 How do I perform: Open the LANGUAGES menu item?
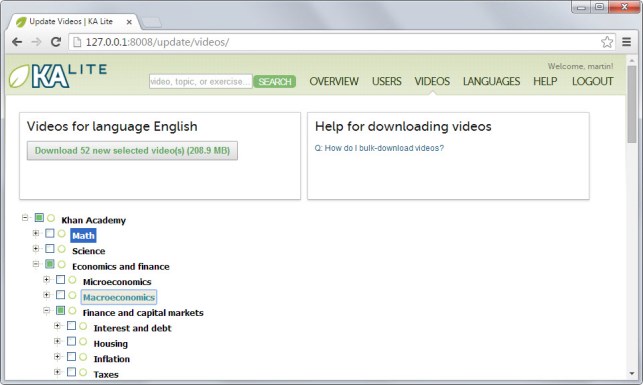(x=491, y=82)
